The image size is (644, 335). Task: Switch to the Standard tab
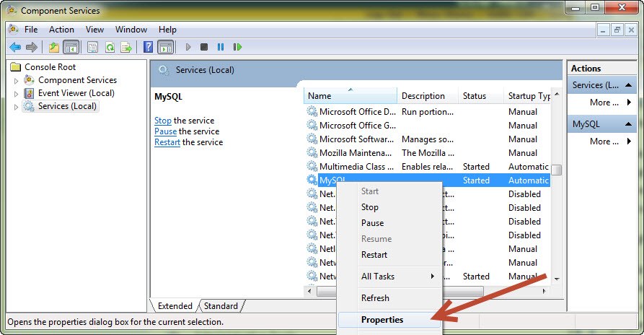221,306
